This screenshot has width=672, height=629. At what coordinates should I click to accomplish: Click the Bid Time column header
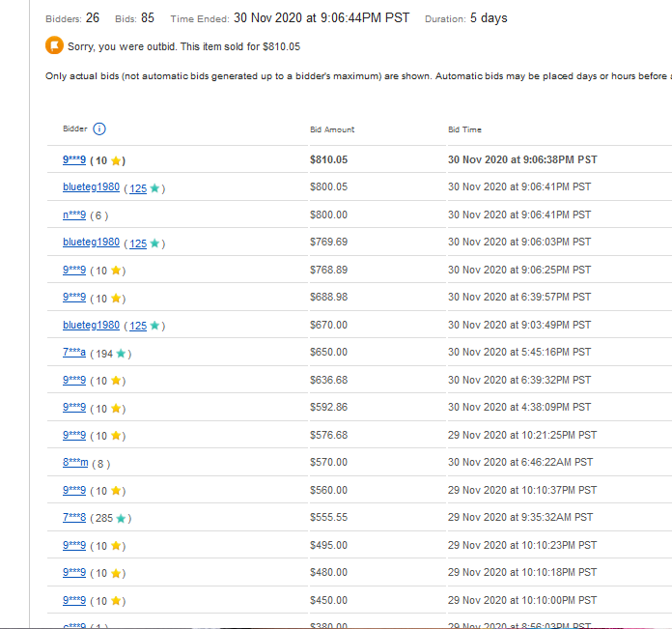coord(464,129)
